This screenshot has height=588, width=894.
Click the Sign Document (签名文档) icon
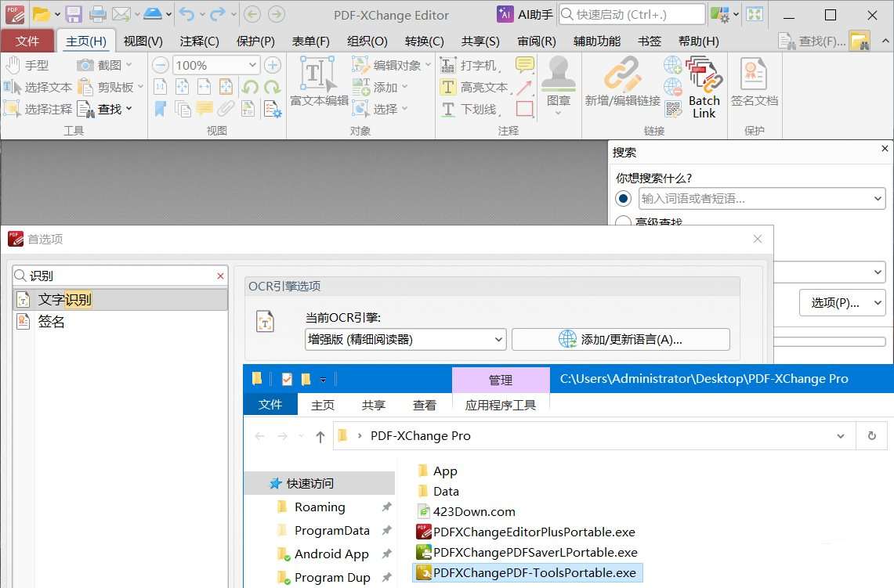tap(754, 82)
